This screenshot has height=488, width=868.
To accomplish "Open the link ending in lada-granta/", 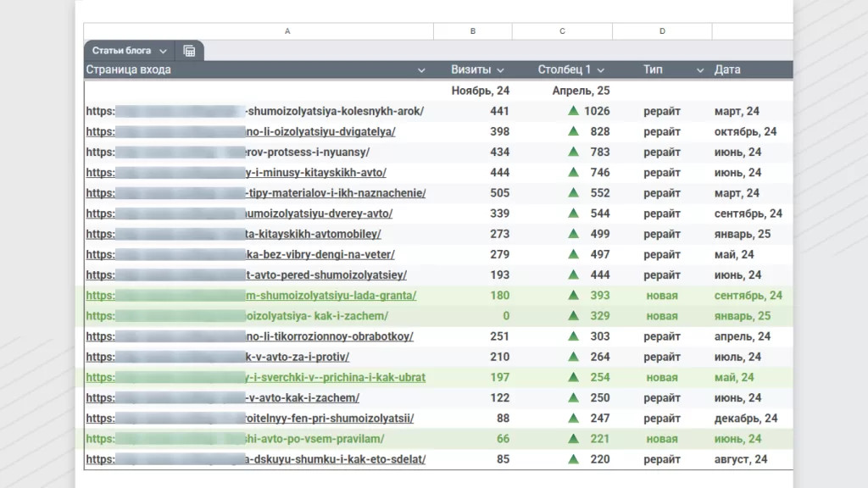I will [x=330, y=296].
